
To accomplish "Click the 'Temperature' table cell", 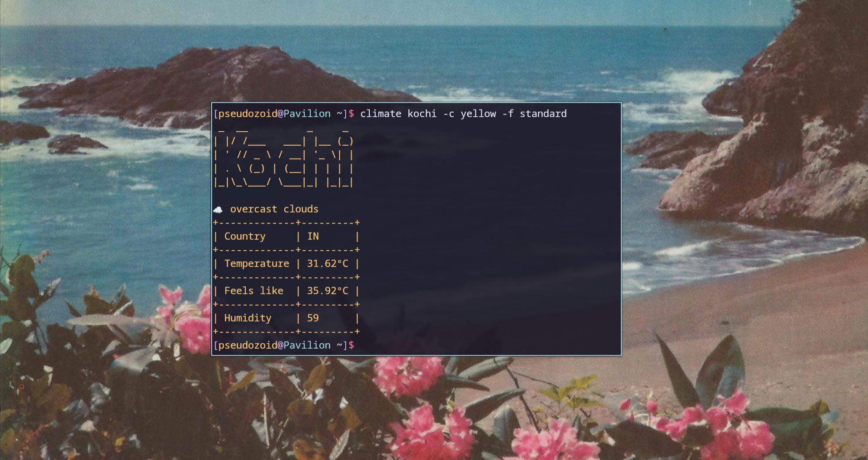I will click(x=257, y=263).
